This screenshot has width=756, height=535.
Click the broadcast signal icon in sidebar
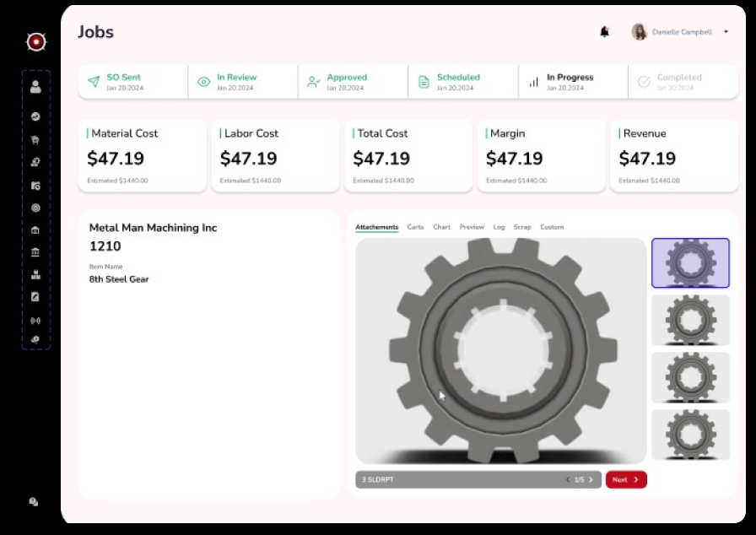click(x=35, y=320)
